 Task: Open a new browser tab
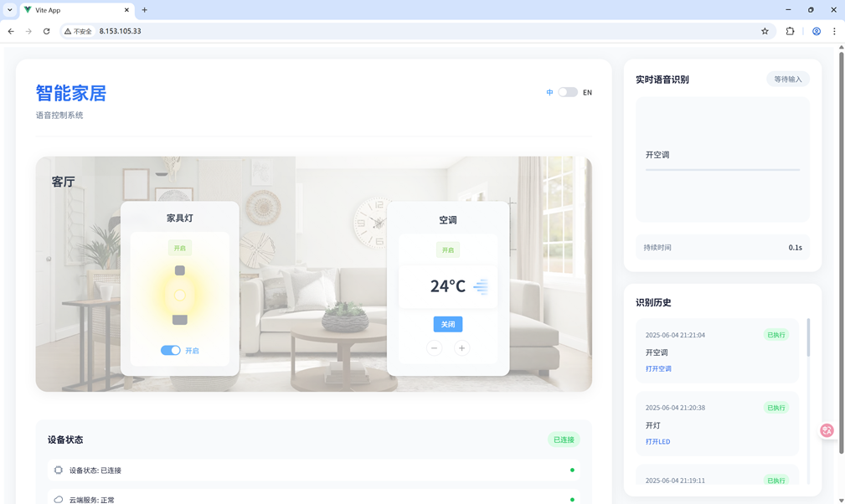[x=144, y=10]
